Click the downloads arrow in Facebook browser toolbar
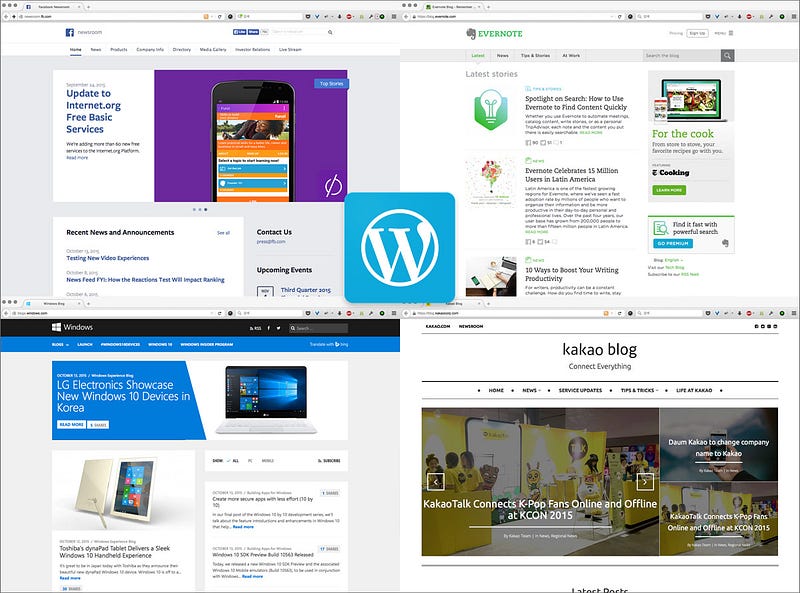The width and height of the screenshot is (800, 593). pyautogui.click(x=339, y=17)
